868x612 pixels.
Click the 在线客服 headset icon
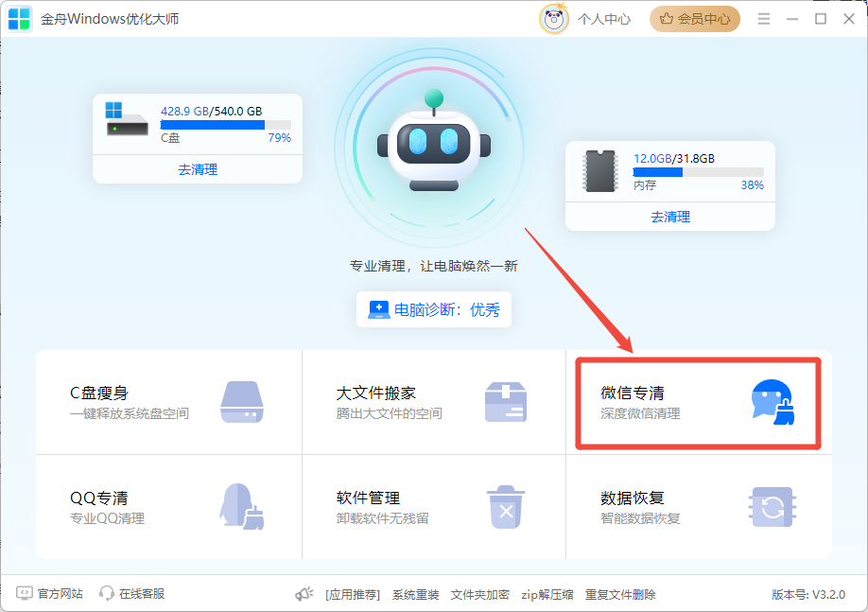click(106, 593)
